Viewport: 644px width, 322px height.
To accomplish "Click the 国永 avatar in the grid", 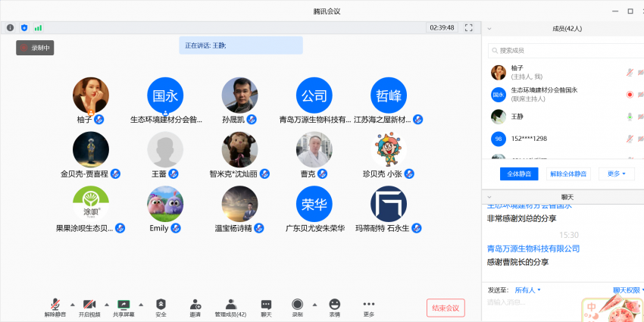I will click(165, 95).
